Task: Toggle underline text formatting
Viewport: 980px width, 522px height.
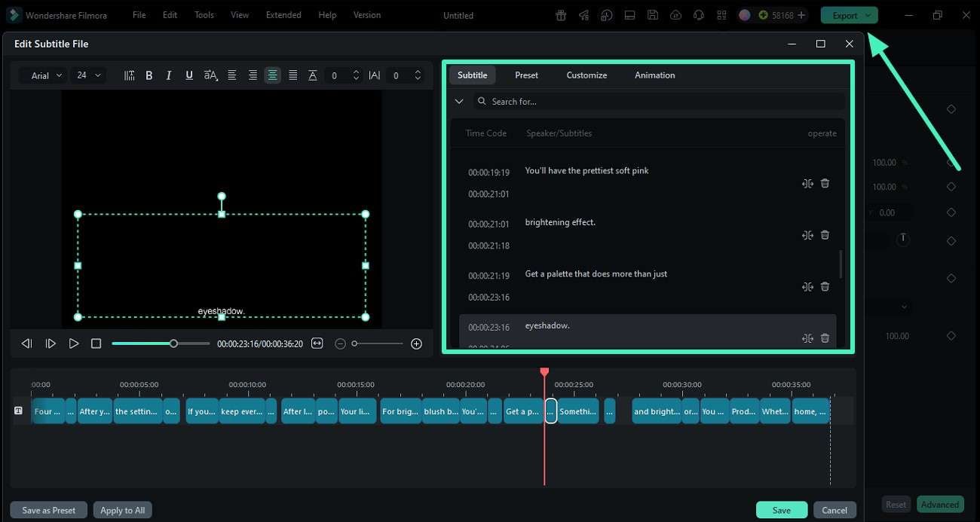Action: [x=189, y=75]
